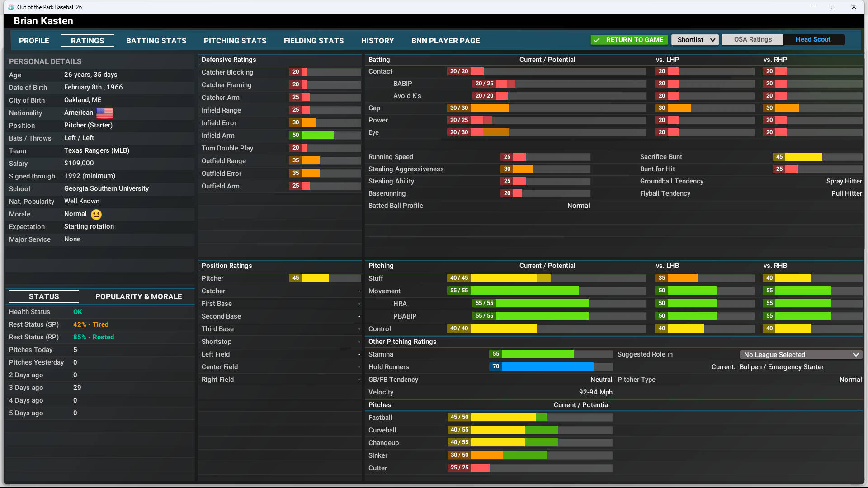Open the Profile tab
The width and height of the screenshot is (868, 488).
(x=34, y=41)
